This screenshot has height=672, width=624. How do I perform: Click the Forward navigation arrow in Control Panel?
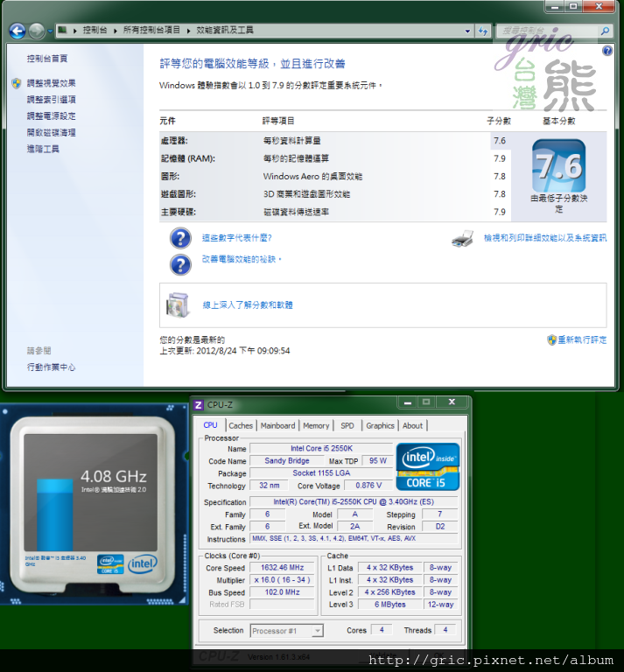37,31
